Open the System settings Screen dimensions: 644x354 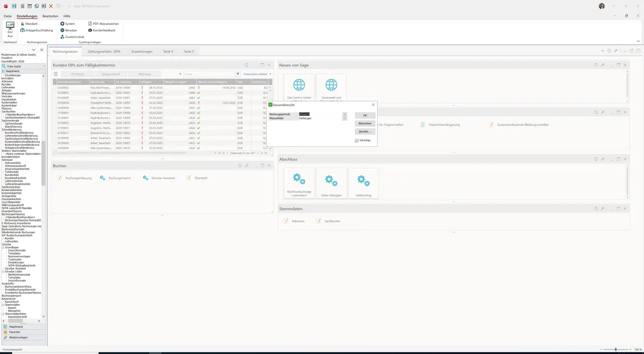pyautogui.click(x=68, y=24)
